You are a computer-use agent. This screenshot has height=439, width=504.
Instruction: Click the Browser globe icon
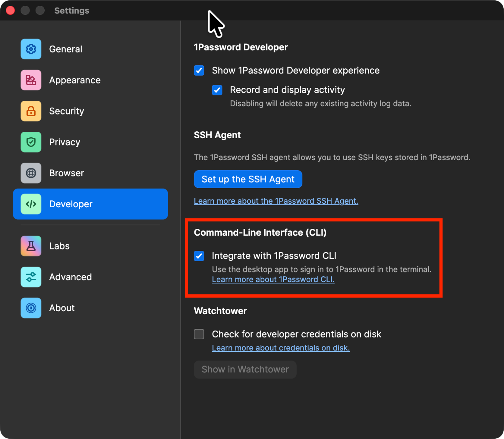[x=31, y=173]
